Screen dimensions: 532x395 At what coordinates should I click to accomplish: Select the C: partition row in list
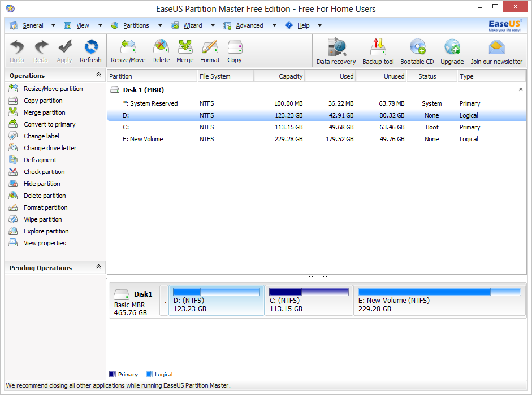pos(317,127)
